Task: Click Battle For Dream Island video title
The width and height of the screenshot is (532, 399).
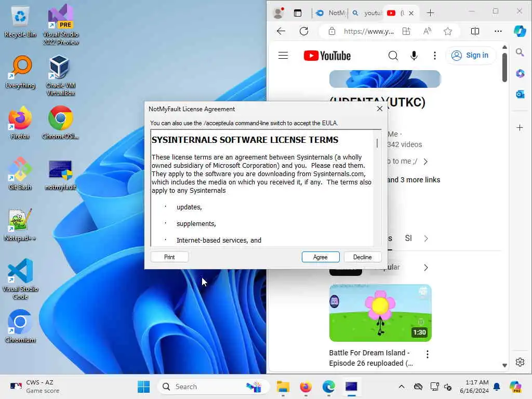Action: pyautogui.click(x=371, y=358)
